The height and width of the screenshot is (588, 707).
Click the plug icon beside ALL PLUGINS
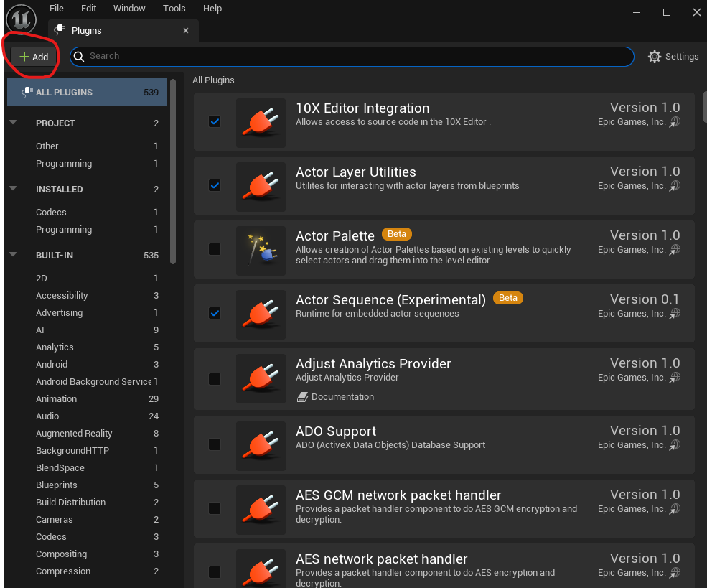click(27, 92)
